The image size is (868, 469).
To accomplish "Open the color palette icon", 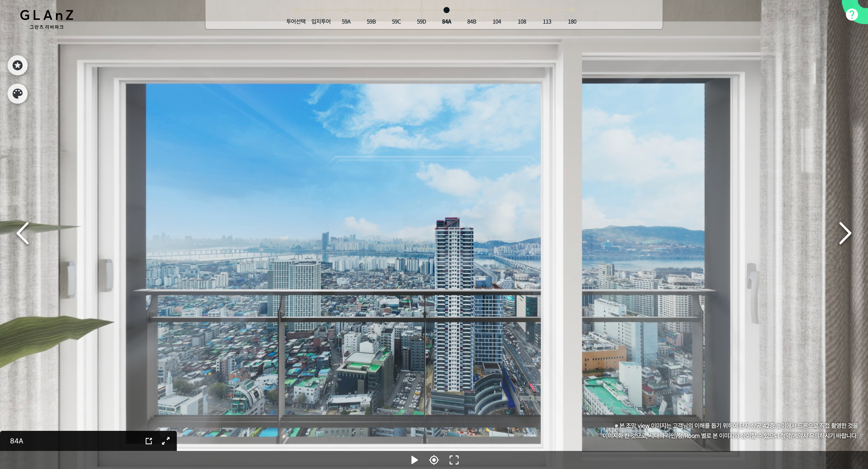I will 18,93.
